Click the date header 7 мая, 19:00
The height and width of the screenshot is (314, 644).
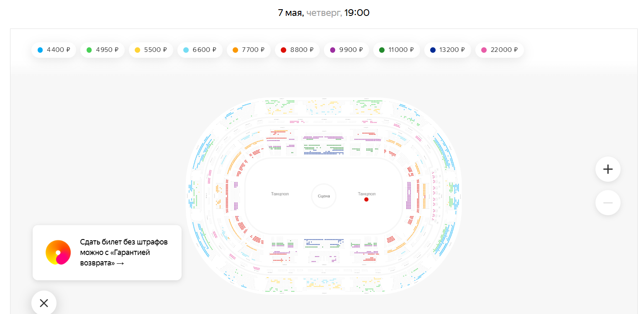[x=323, y=13]
